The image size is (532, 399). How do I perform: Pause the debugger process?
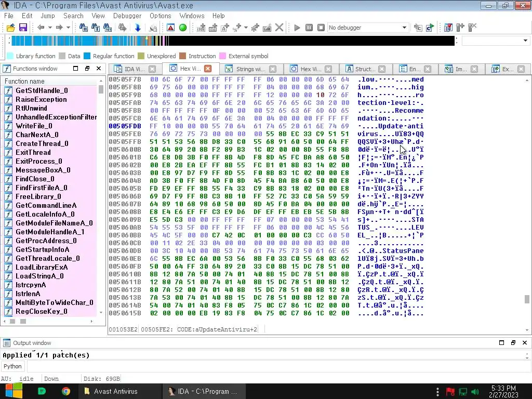(309, 28)
